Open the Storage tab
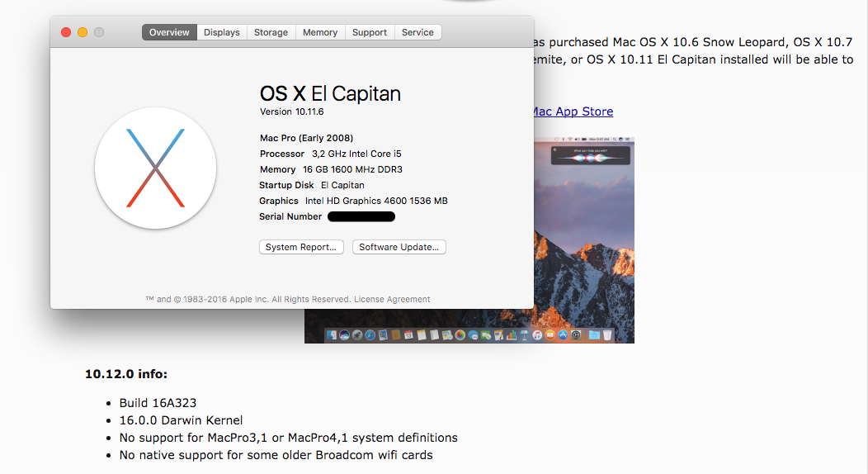The height and width of the screenshot is (474, 868). [271, 32]
